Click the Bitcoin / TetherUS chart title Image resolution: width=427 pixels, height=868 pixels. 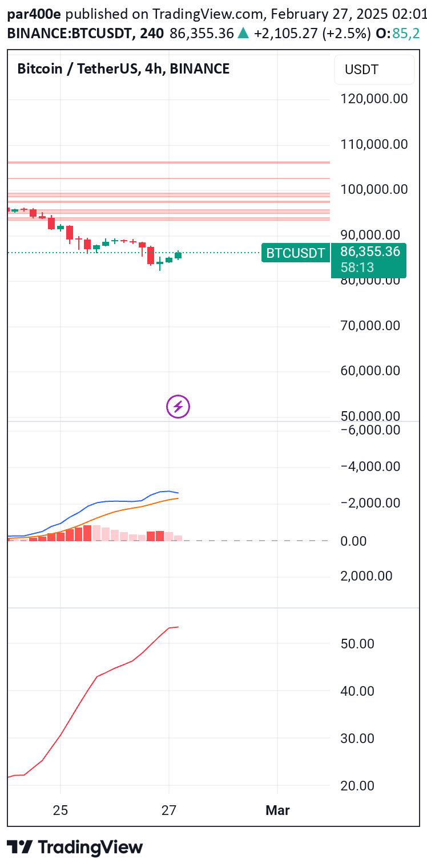pyautogui.click(x=123, y=69)
